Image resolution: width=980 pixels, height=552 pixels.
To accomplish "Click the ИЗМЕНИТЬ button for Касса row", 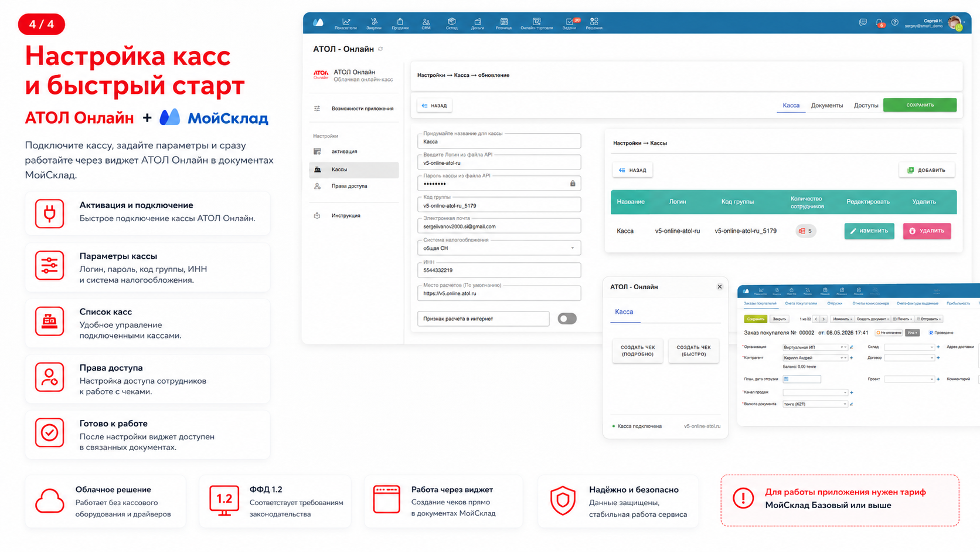I will [869, 231].
